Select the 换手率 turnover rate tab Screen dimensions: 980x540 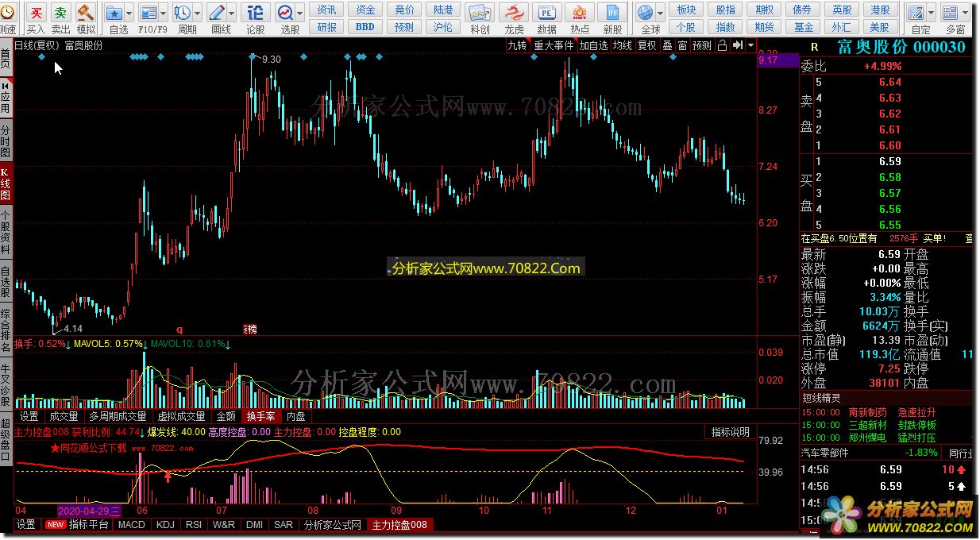pos(260,416)
